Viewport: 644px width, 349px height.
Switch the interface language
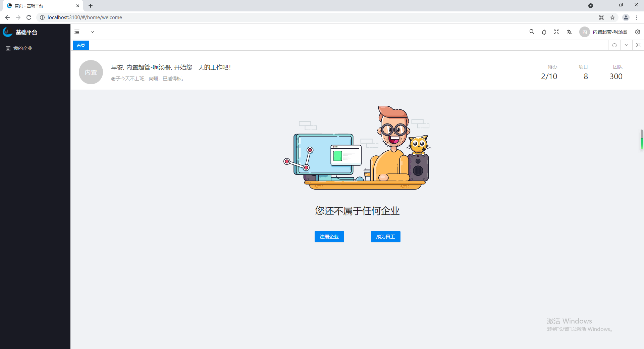[569, 32]
